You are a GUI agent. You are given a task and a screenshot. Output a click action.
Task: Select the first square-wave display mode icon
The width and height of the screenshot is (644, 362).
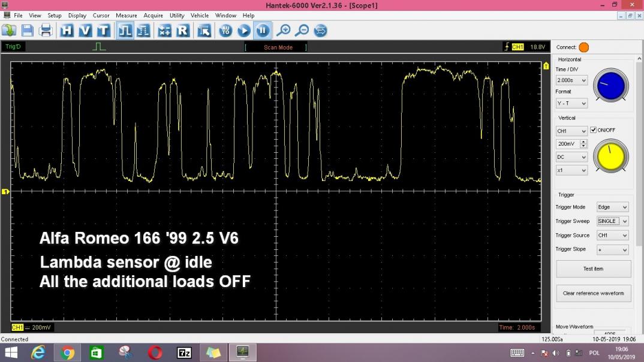(x=125, y=31)
